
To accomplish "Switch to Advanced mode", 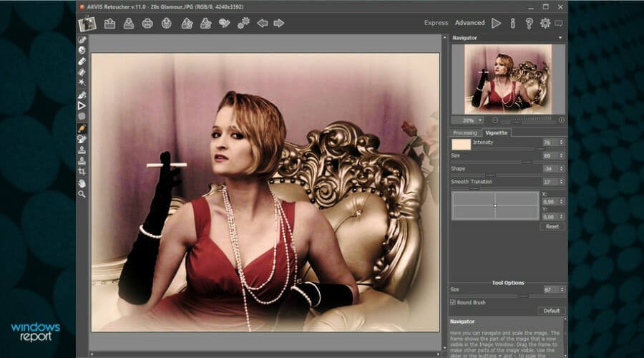I will click(469, 23).
